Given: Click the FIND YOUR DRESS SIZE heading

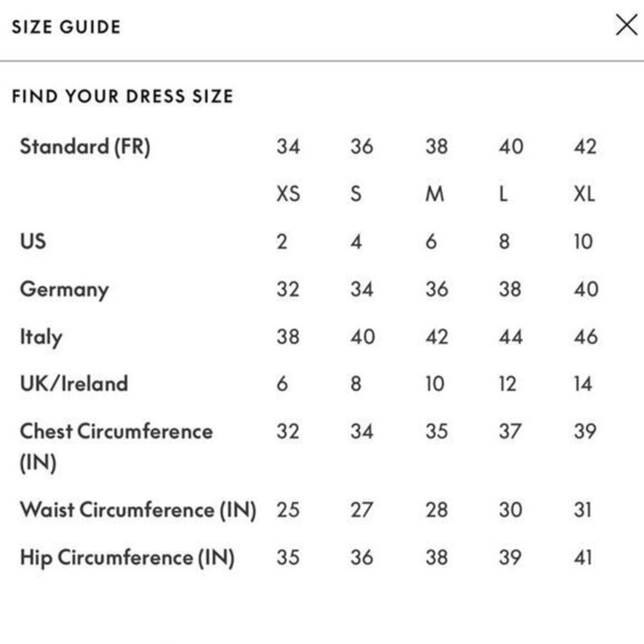Looking at the screenshot, I should [122, 97].
